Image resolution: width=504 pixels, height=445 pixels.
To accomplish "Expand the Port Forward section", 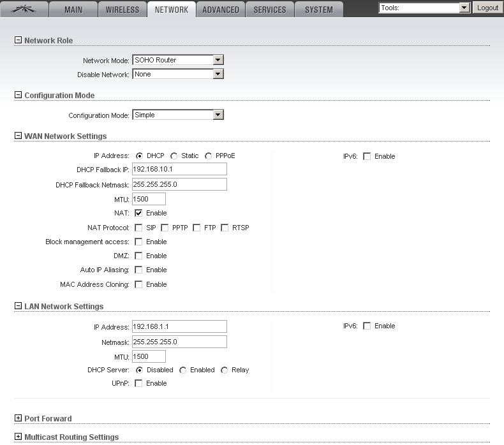I will (18, 418).
